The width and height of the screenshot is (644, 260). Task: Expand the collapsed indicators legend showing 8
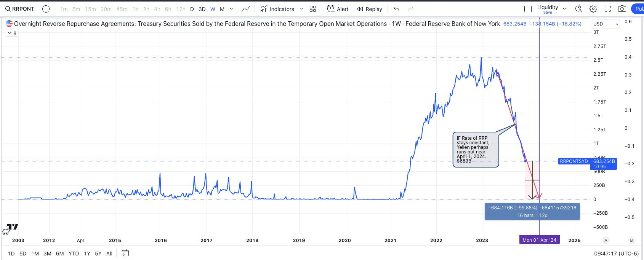click(x=12, y=33)
